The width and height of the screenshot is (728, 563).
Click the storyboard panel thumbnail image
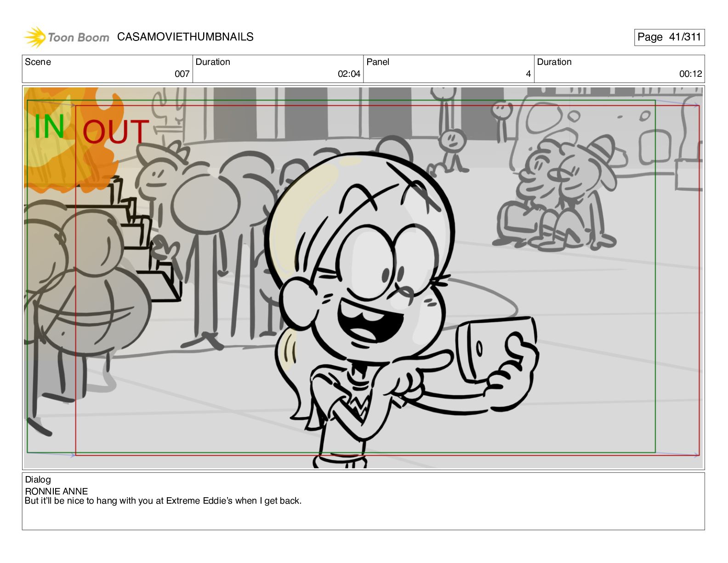[363, 278]
